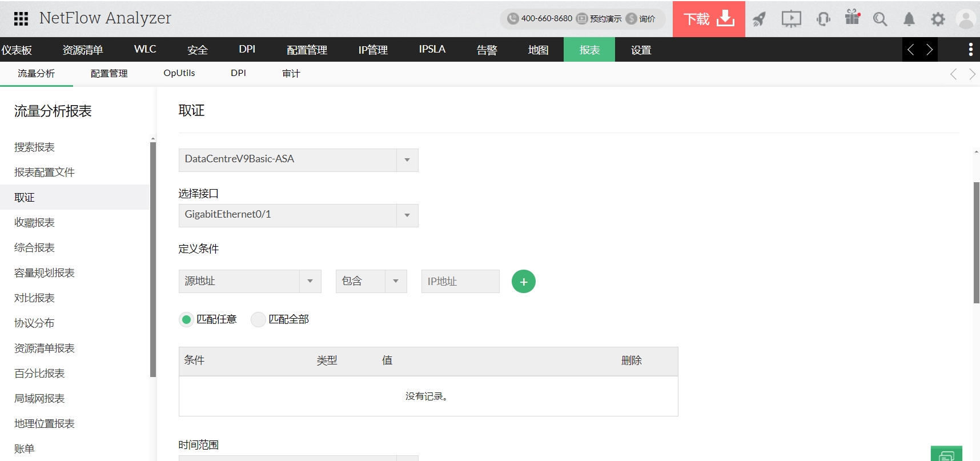Click the sub-tab bar right arrow
The image size is (980, 461).
(x=972, y=74)
